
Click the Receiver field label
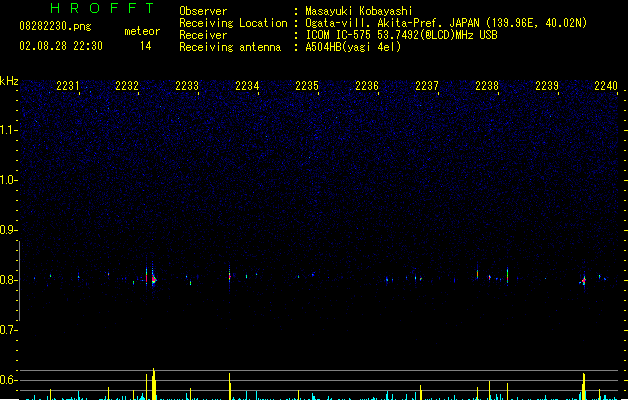(x=203, y=35)
